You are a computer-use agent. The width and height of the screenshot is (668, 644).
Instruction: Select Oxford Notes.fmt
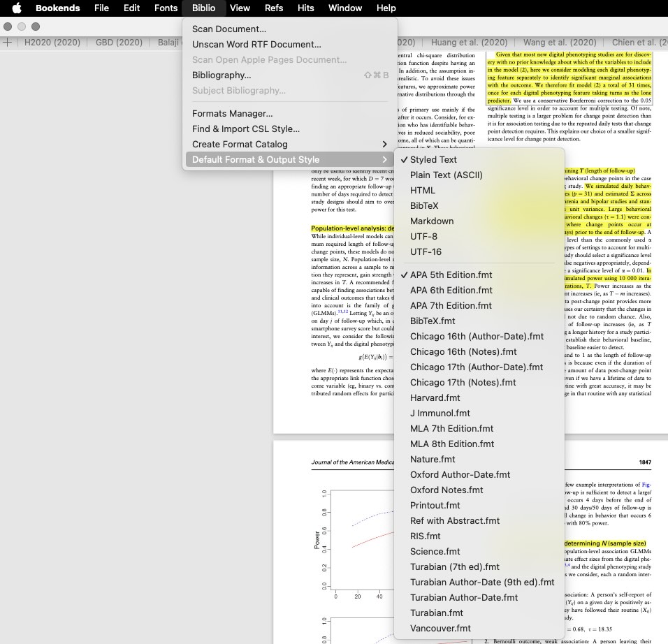(x=479, y=490)
